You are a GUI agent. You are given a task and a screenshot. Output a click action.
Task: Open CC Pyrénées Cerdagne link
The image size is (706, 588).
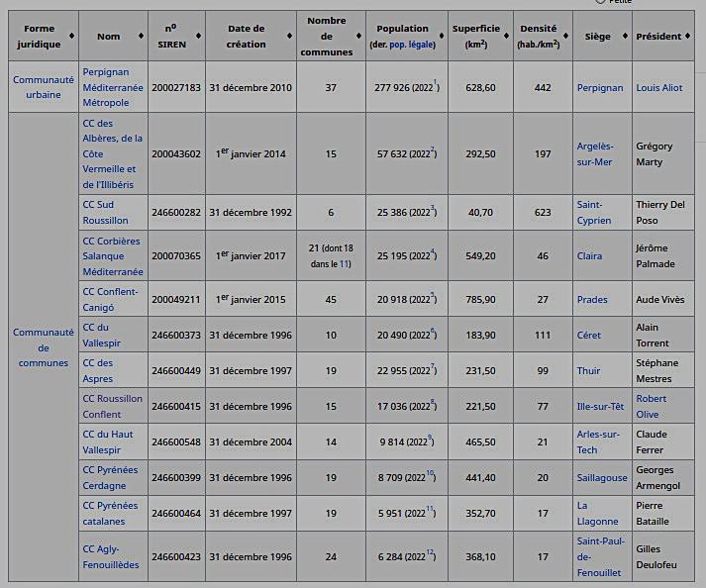[110, 477]
